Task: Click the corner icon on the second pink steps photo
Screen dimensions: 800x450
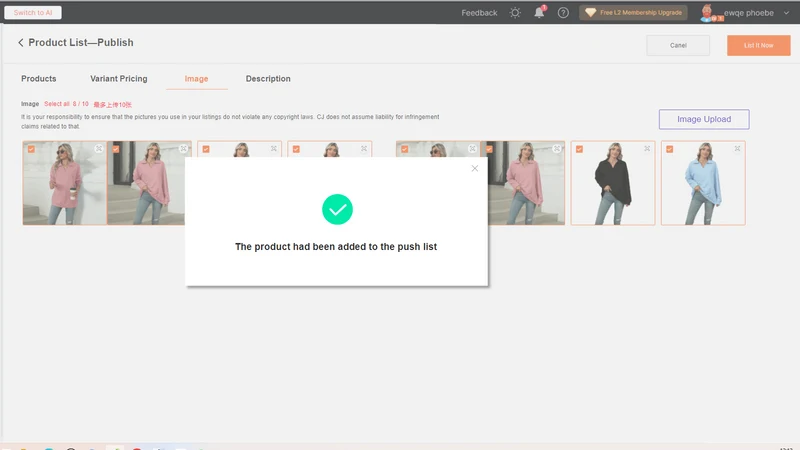Action: click(183, 148)
